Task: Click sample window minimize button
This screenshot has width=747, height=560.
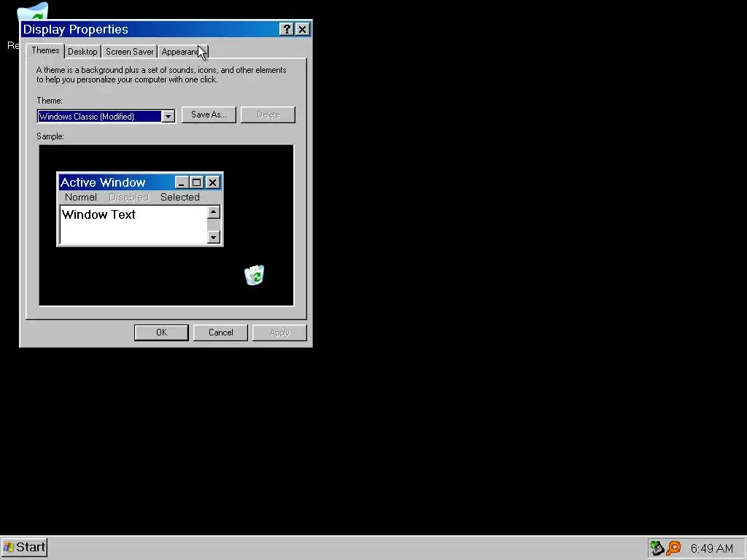Action: pos(182,182)
